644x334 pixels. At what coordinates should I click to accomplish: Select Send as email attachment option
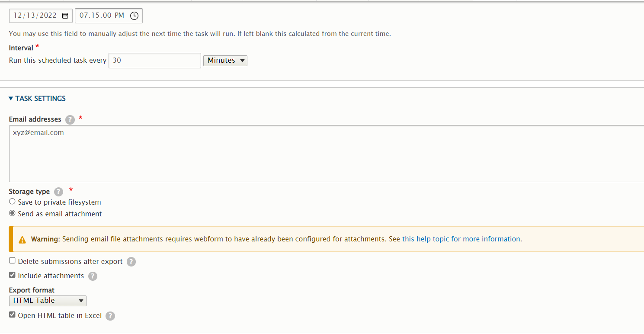coord(12,213)
